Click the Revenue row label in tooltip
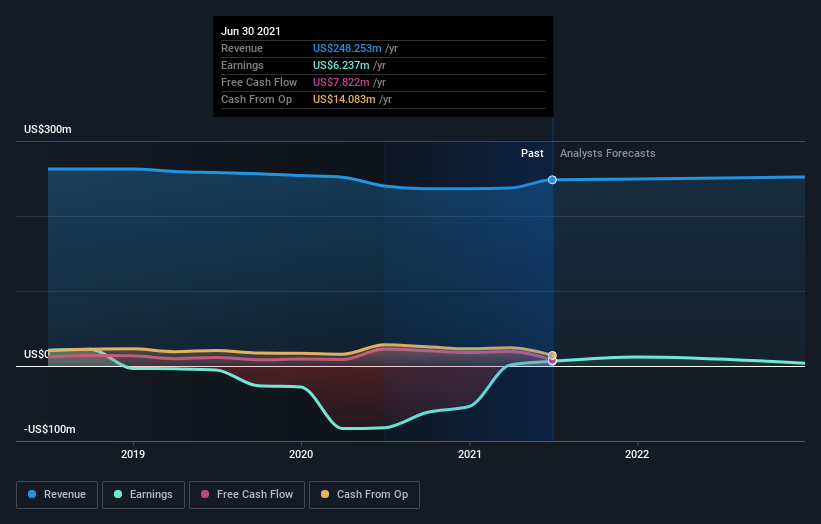The image size is (821, 524). coord(242,48)
